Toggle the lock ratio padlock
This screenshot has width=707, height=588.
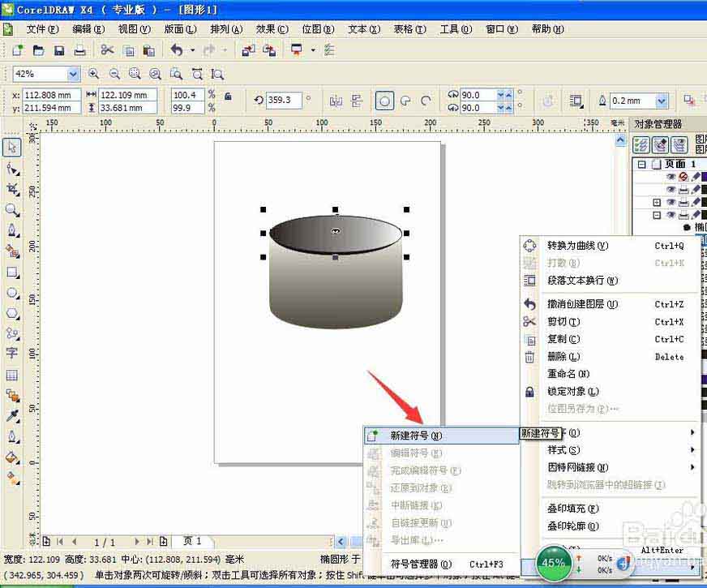click(x=228, y=96)
